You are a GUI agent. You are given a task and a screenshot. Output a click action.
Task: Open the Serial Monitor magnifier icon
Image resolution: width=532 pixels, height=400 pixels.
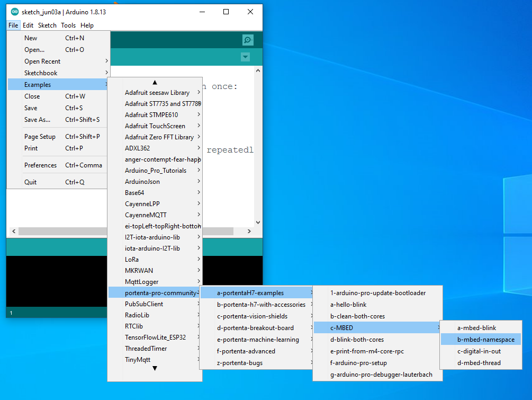(x=248, y=40)
